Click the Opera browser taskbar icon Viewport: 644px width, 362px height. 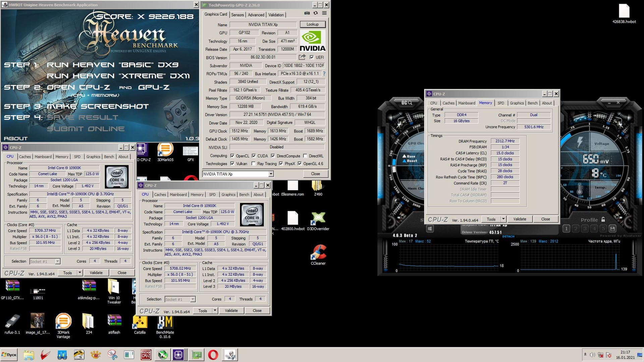coord(213,355)
